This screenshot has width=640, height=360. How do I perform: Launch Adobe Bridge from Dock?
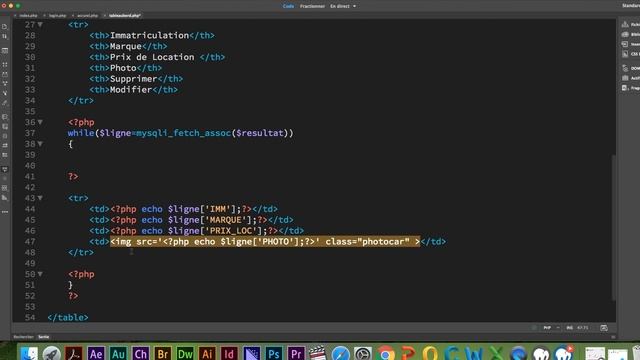tap(163, 353)
